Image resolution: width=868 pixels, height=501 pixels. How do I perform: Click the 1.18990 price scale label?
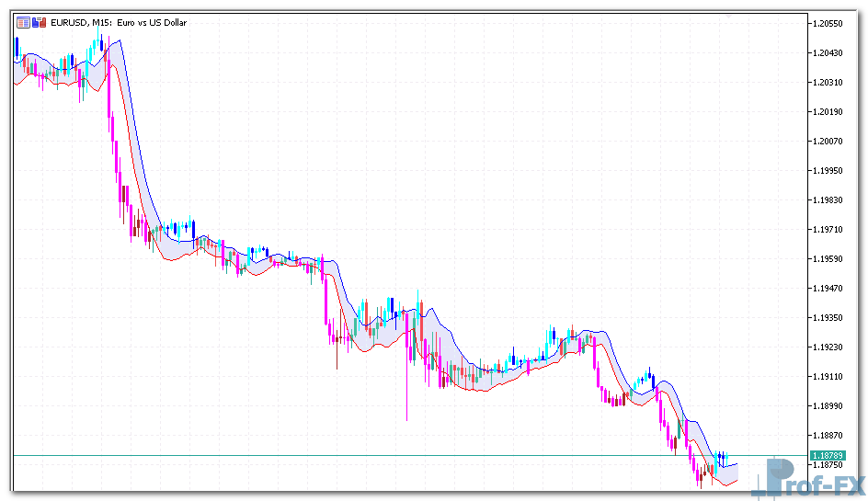click(828, 405)
